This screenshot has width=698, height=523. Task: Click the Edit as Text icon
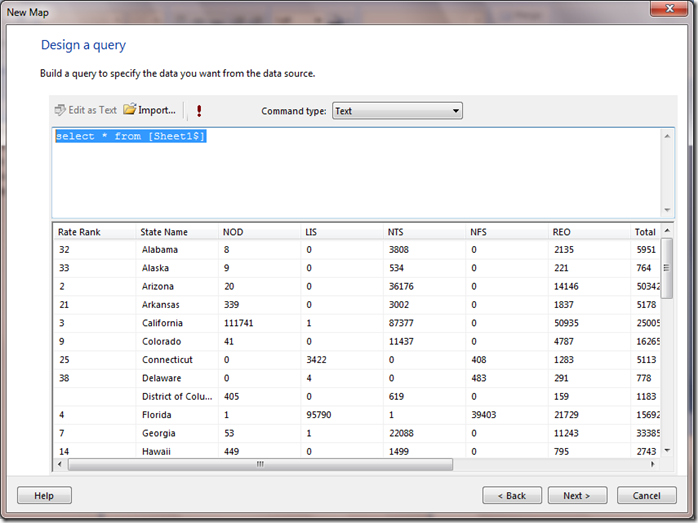[60, 110]
